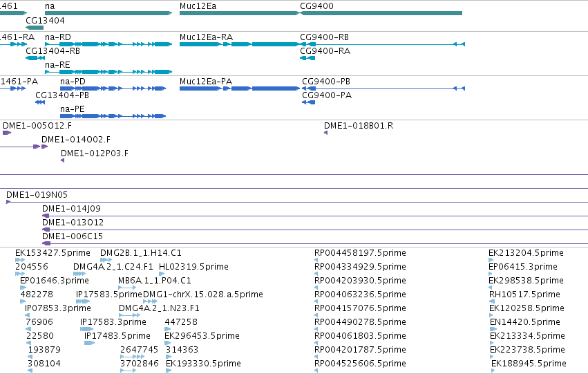The height and width of the screenshot is (374, 588).
Task: Select DMG4A.2_1.C24.F1 feature label
Action: [113, 267]
